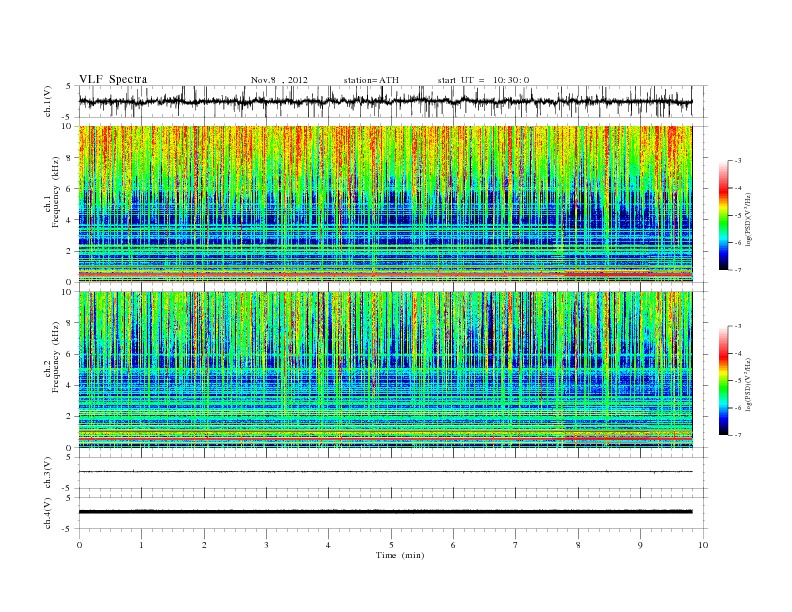Viewport: 792px width, 612px height.
Task: Click the thick ch.4 waveform trace
Action: 385,512
